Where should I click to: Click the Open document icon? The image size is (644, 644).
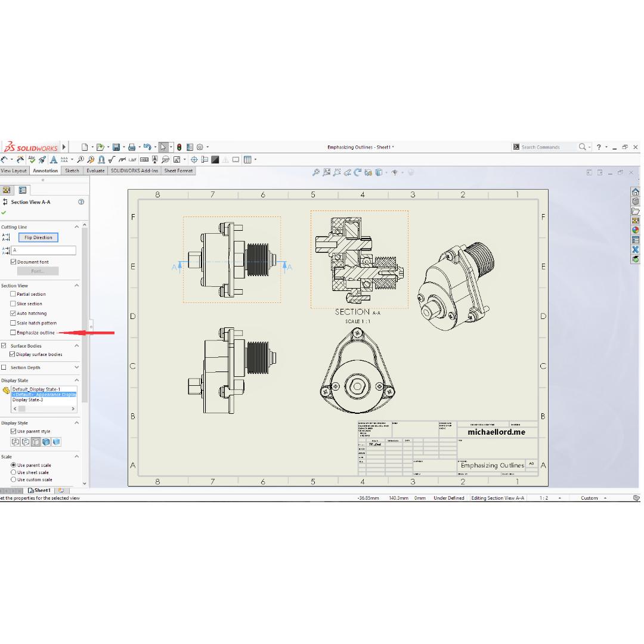point(100,147)
